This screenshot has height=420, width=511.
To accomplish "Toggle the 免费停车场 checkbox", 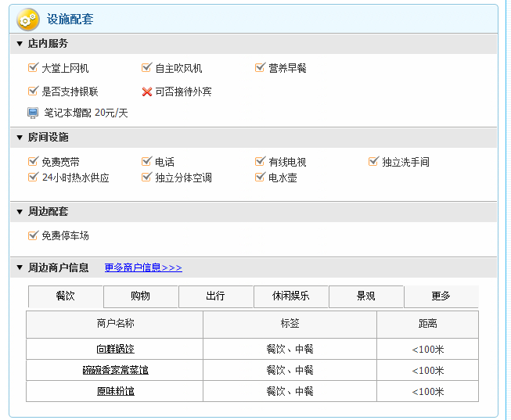I will coord(33,235).
